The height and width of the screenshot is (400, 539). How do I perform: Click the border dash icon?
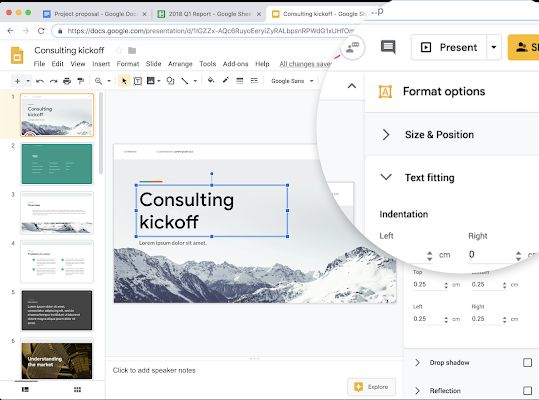[x=254, y=81]
